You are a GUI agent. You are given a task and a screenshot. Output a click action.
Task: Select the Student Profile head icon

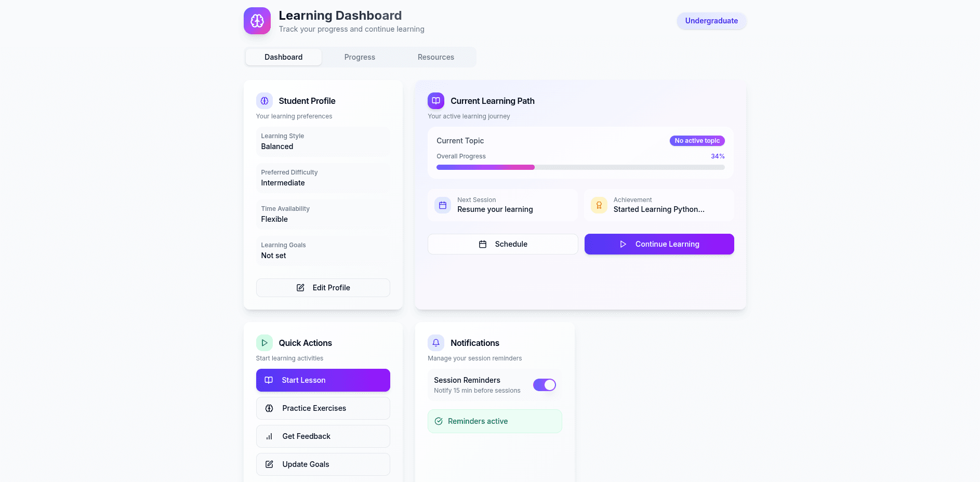264,101
